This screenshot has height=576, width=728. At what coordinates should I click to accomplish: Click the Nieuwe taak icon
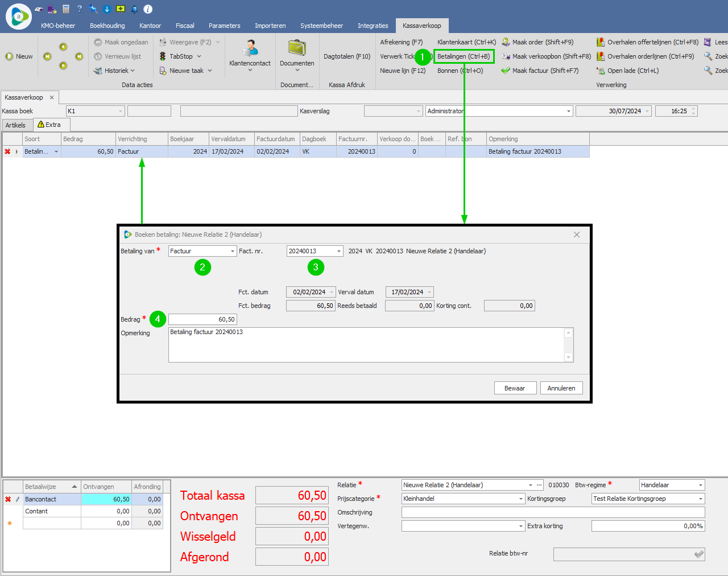point(163,71)
